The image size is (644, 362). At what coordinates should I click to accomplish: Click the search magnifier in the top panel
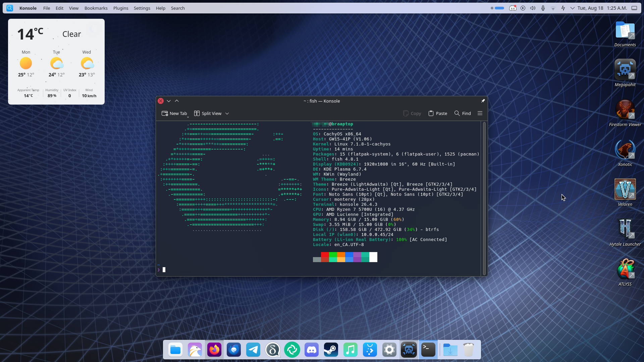pyautogui.click(x=10, y=8)
